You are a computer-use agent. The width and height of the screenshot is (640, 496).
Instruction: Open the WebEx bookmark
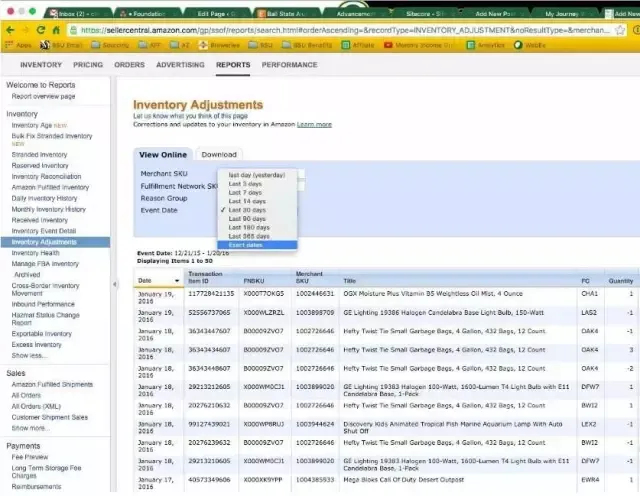[530, 45]
